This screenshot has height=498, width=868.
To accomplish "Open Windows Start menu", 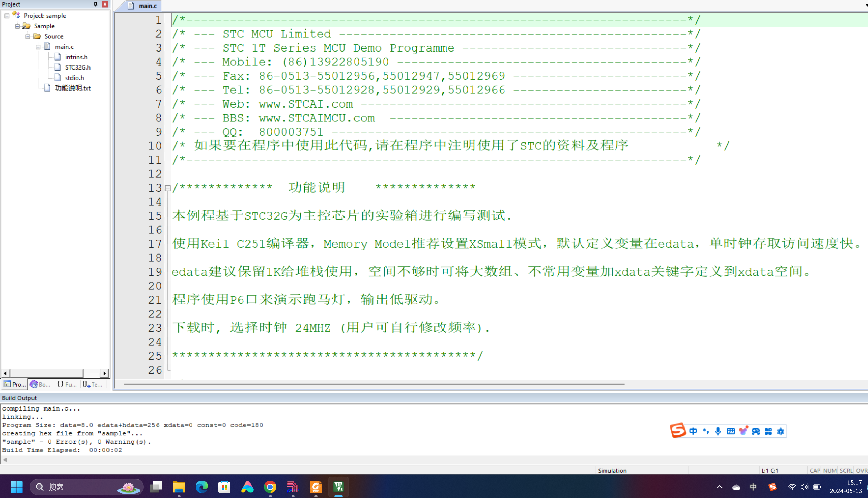I will click(x=17, y=487).
